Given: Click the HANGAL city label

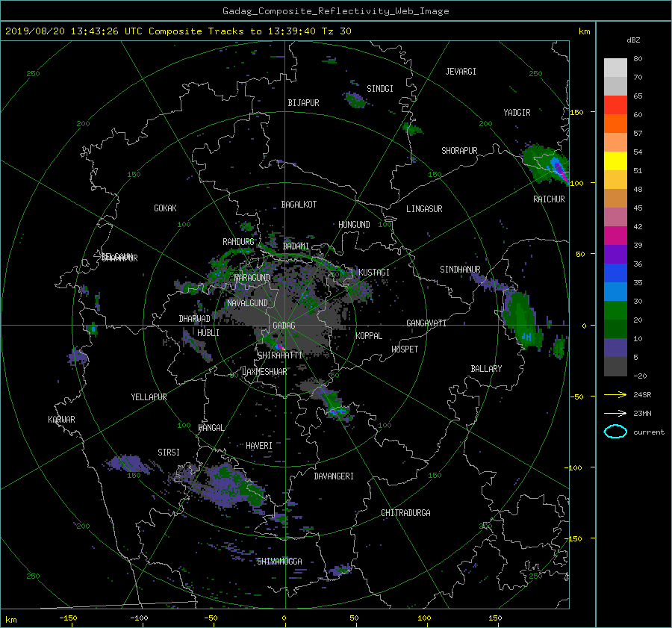Looking at the screenshot, I should coord(211,428).
